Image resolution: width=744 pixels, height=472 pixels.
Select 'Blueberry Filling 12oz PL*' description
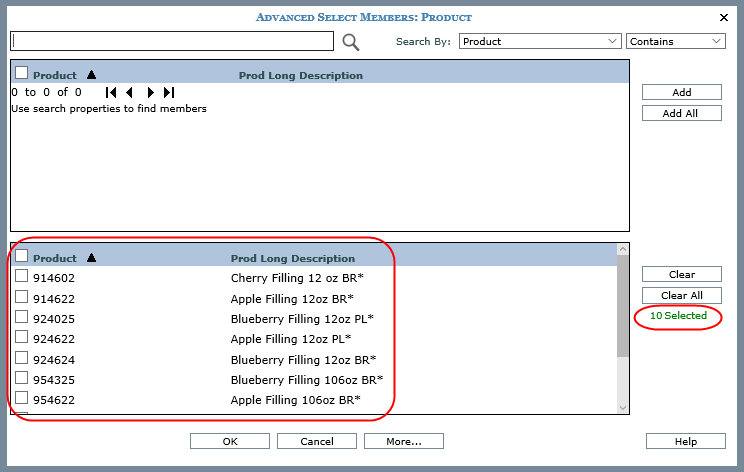pyautogui.click(x=302, y=319)
